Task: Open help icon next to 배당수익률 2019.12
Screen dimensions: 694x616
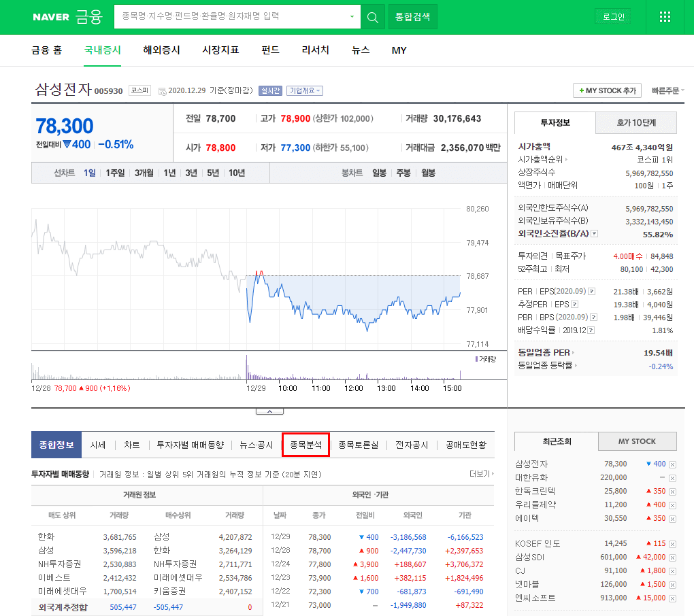Action: click(591, 330)
